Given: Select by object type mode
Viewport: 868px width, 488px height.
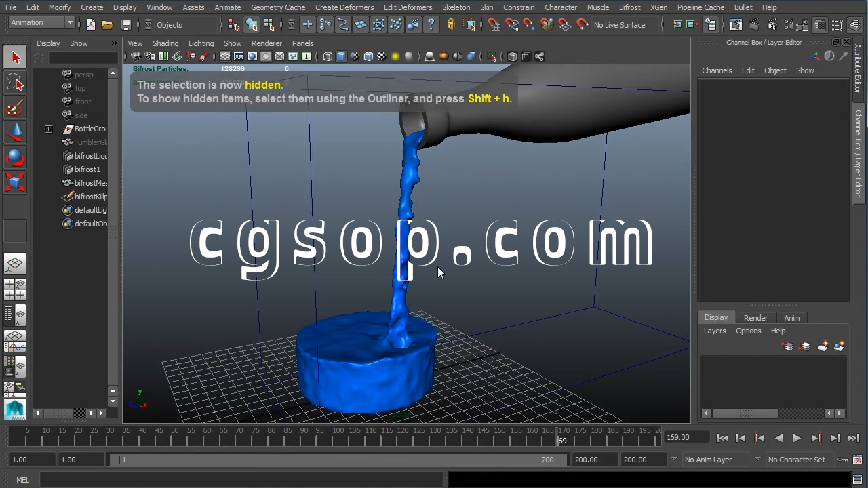Looking at the screenshot, I should tap(252, 25).
